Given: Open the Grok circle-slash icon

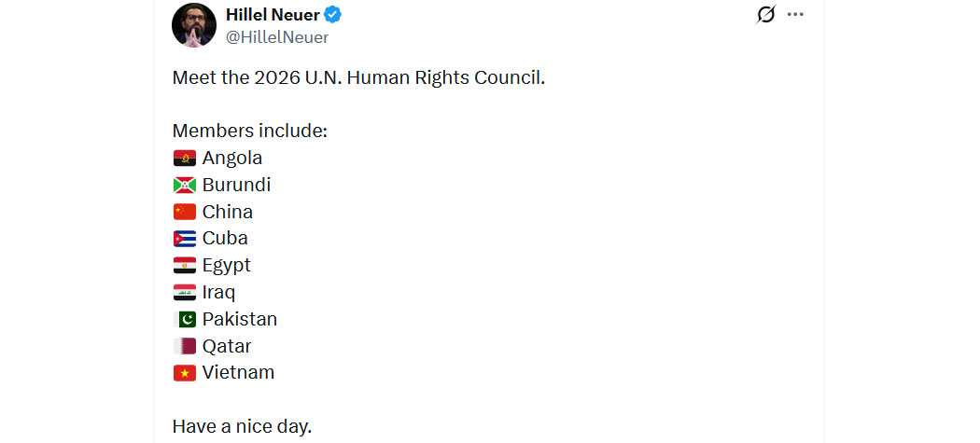Looking at the screenshot, I should (765, 14).
